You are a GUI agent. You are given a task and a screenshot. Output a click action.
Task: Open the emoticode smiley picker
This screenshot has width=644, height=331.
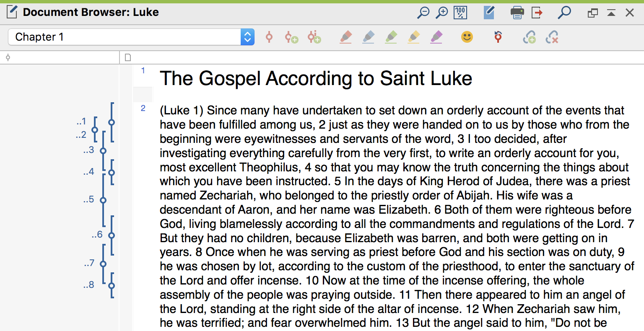click(x=467, y=37)
